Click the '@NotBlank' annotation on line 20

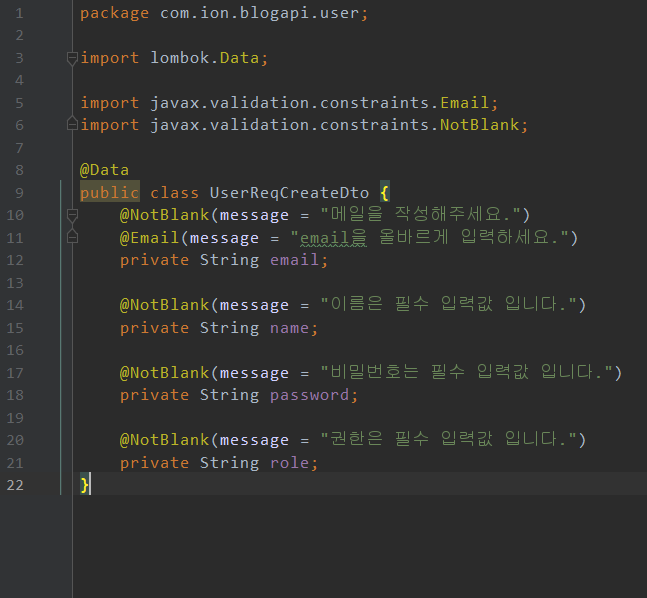pos(165,440)
